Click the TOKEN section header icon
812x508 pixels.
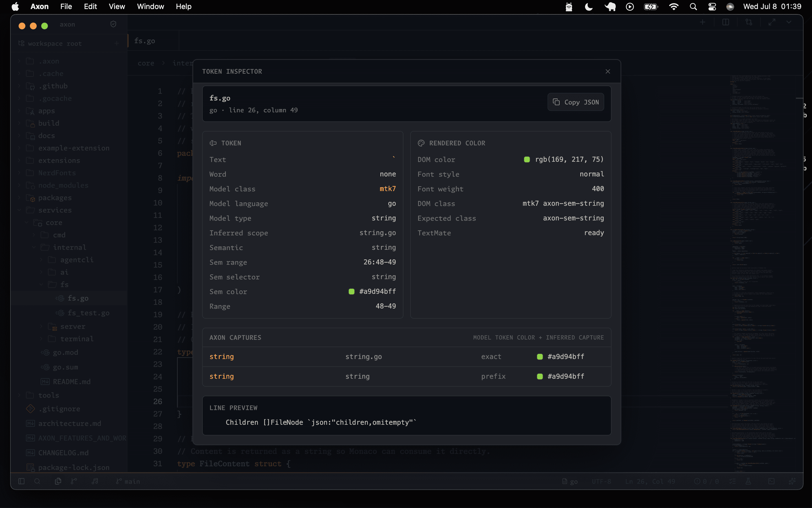(213, 143)
